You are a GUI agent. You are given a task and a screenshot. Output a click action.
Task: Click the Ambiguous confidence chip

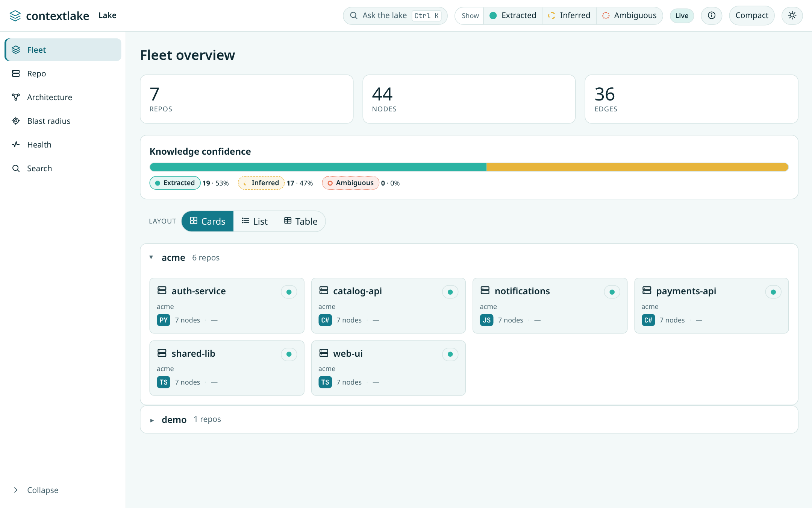(350, 183)
